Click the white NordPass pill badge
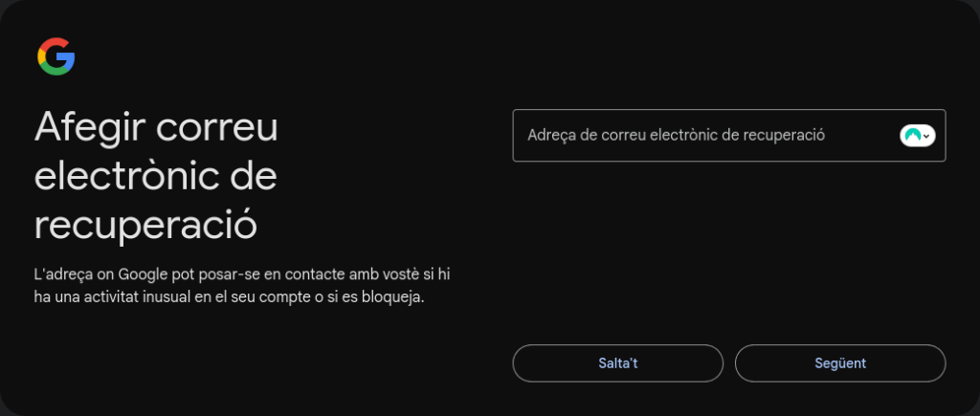Viewport: 980px width, 416px height. pos(917,136)
